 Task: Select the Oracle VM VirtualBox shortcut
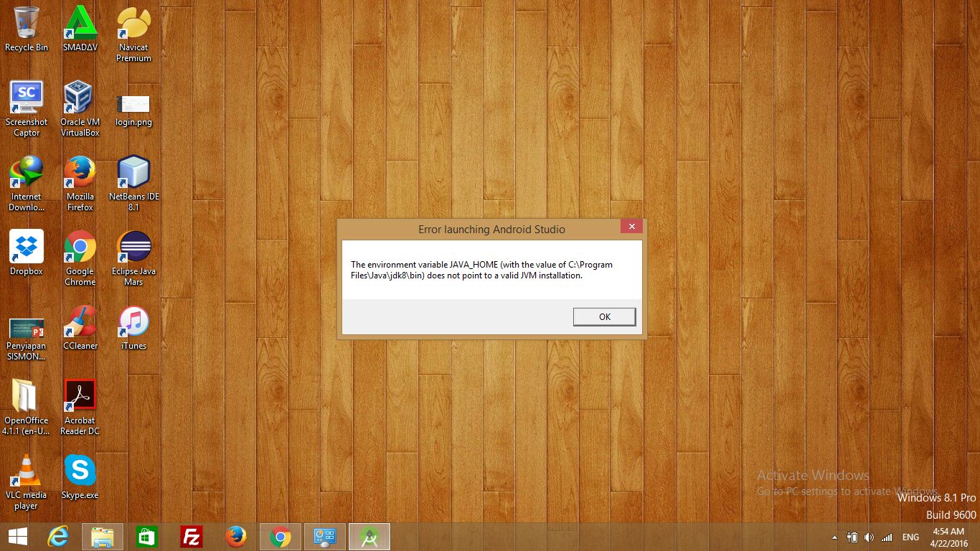80,109
